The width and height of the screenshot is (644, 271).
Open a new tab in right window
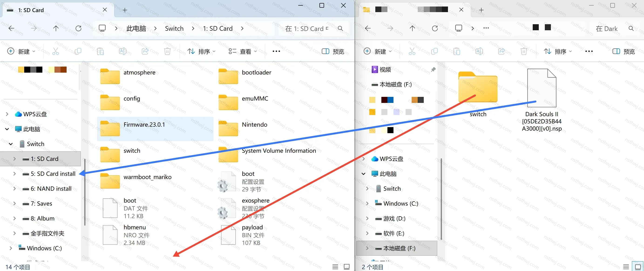tap(481, 10)
